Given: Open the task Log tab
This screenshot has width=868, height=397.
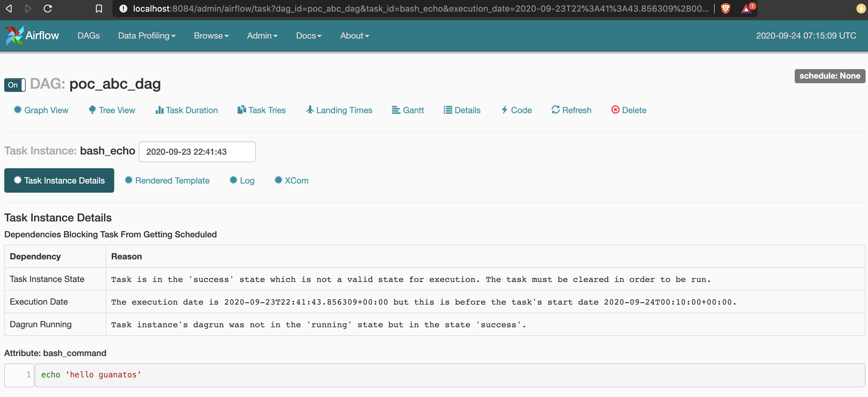Looking at the screenshot, I should (x=242, y=180).
